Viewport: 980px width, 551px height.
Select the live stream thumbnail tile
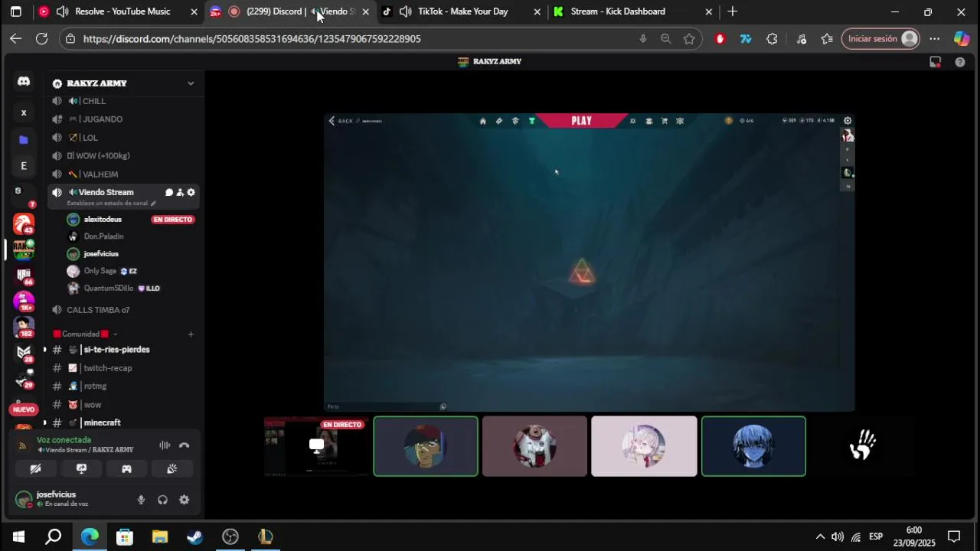click(x=316, y=446)
